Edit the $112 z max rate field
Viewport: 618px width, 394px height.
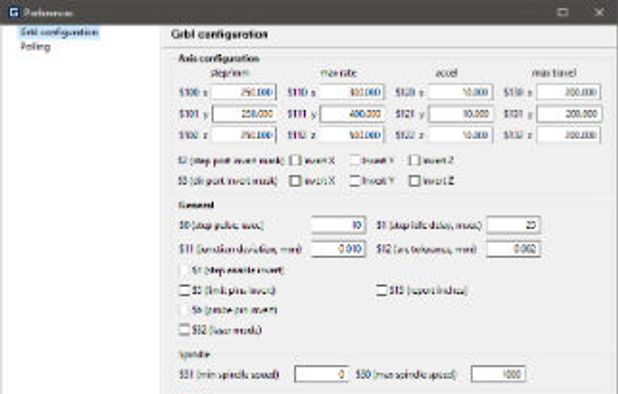tap(352, 135)
